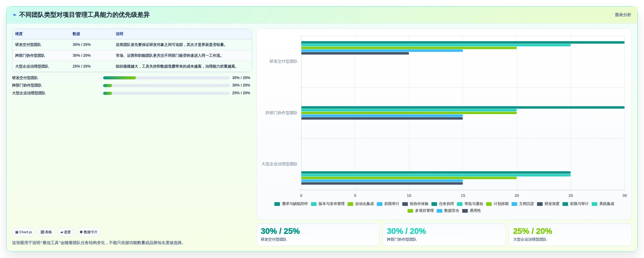This screenshot has width=644, height=258.
Task: Click the 30% / 25% table data cell
Action: (82, 45)
